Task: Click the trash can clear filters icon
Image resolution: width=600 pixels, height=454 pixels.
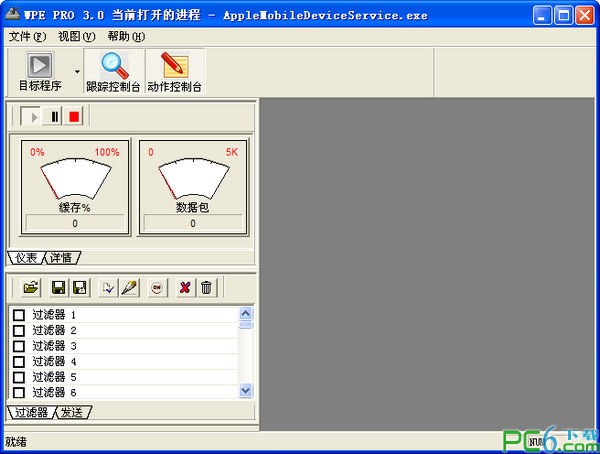Action: tap(206, 288)
